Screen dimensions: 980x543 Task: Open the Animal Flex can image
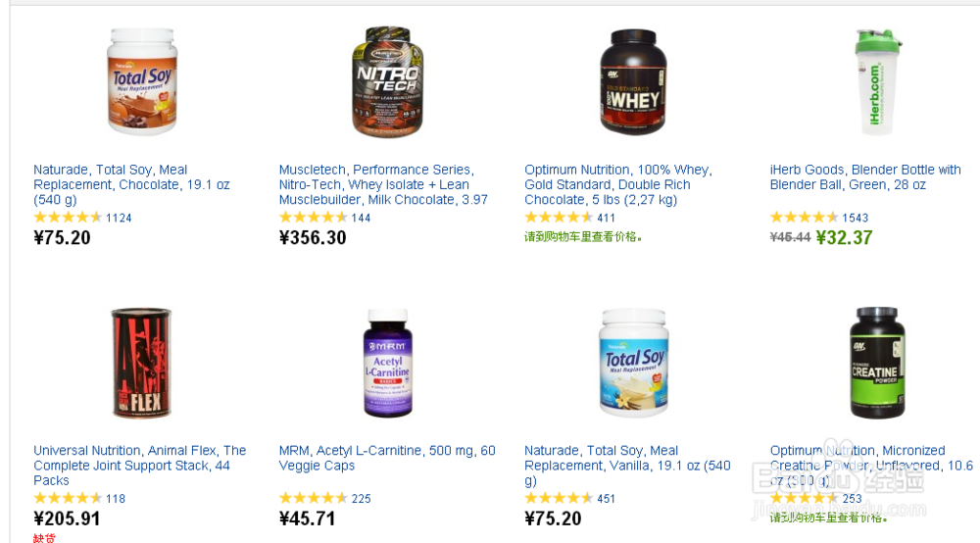[141, 363]
